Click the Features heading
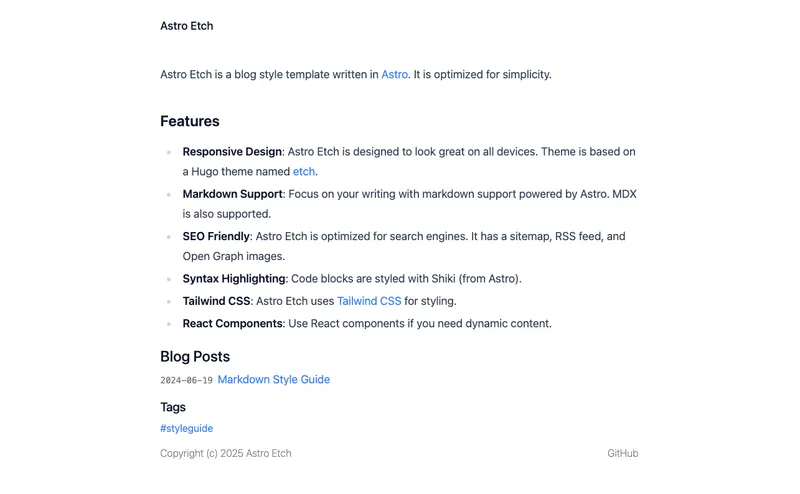The height and width of the screenshot is (494, 800). pos(189,121)
